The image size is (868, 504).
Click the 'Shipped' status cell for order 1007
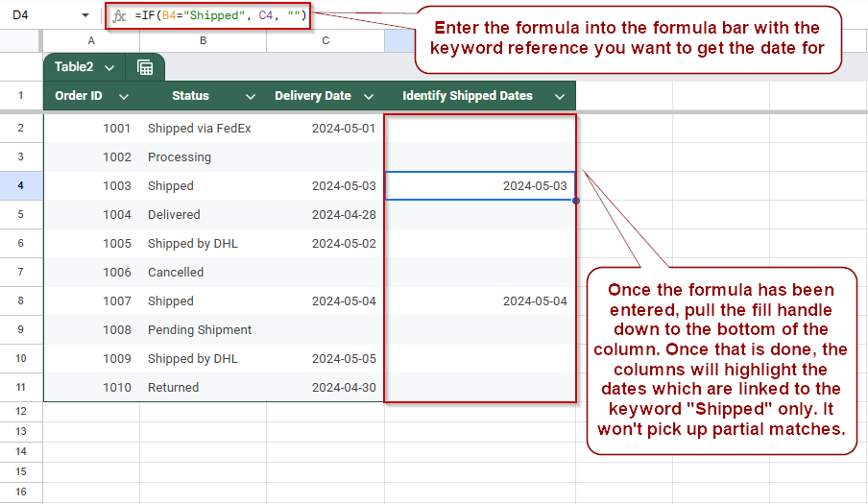tap(204, 301)
